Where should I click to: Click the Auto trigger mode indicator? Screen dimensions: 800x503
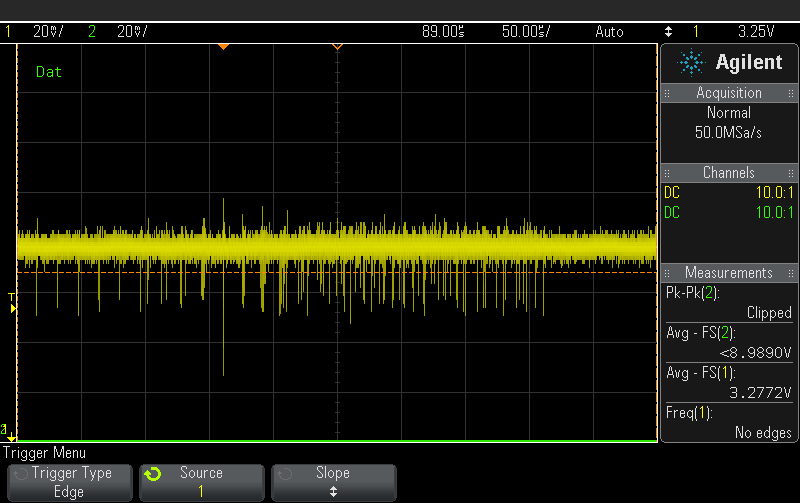coord(609,32)
